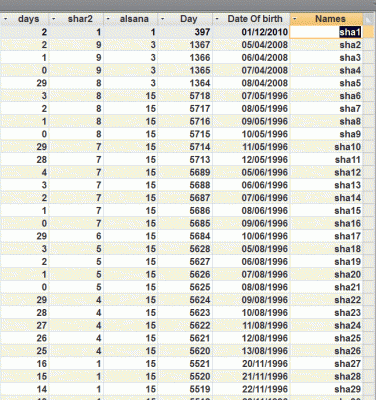376x400 pixels.
Task: Select the sha27 name cell
Action: coord(326,363)
